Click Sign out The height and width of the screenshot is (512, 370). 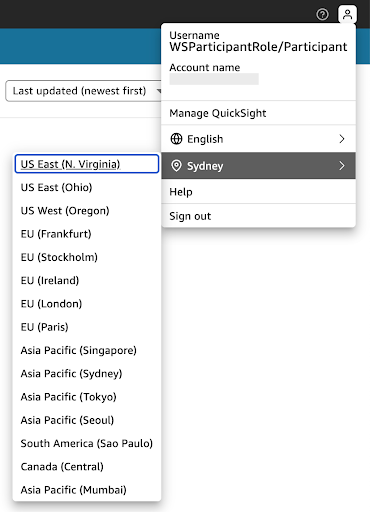click(x=258, y=216)
